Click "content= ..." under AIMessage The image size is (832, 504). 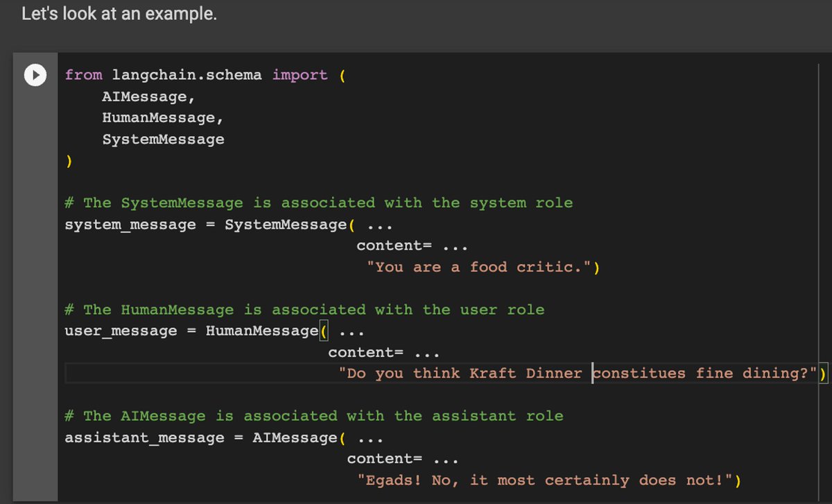click(403, 459)
